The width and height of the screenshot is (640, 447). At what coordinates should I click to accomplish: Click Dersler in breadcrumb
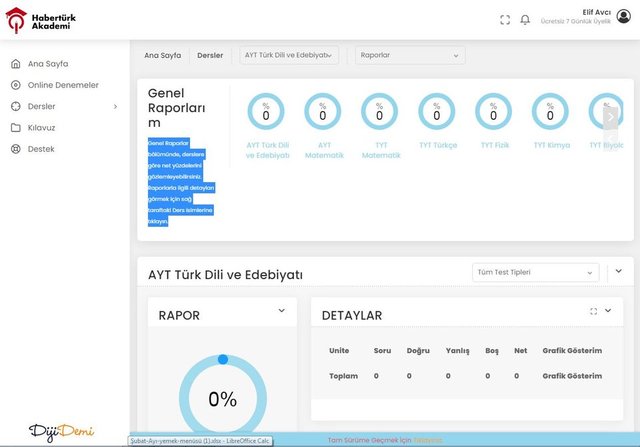(210, 56)
